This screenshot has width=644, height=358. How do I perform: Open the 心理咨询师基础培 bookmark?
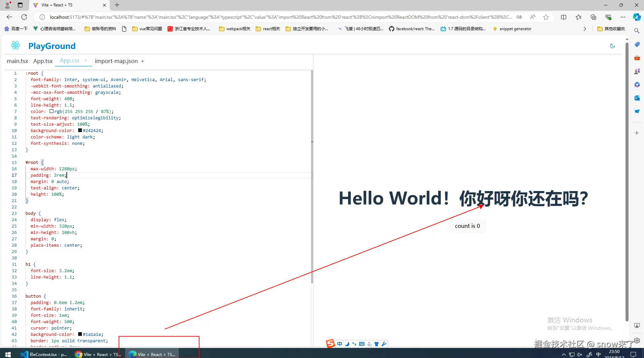[x=54, y=29]
